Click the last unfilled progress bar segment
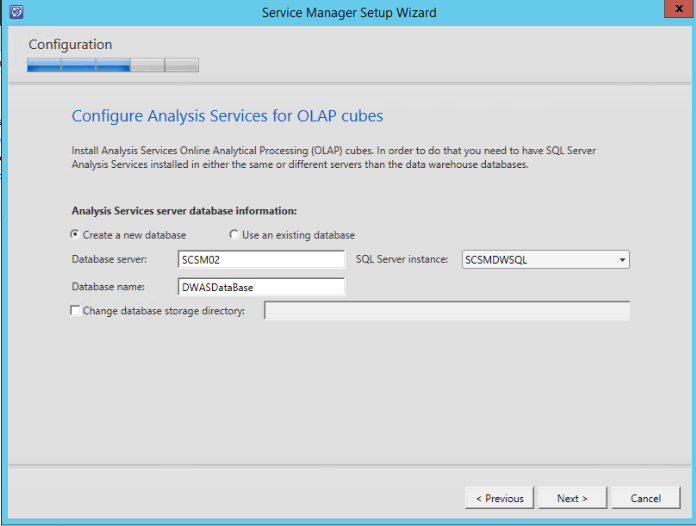 pos(181,66)
